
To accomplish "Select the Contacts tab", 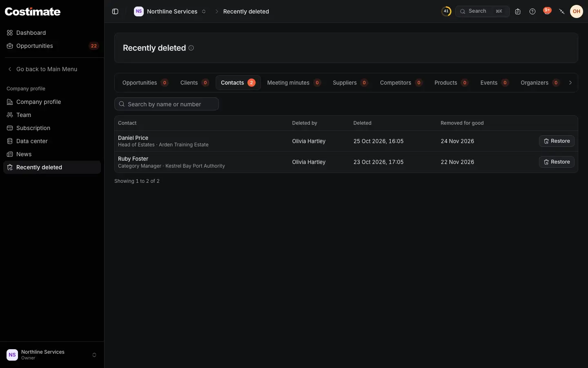I will (x=238, y=83).
